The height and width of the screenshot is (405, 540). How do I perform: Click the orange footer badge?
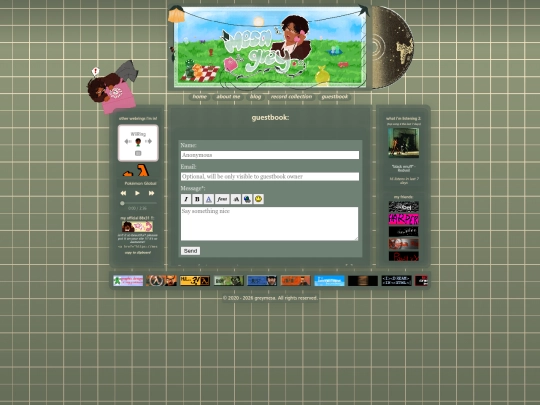295,281
